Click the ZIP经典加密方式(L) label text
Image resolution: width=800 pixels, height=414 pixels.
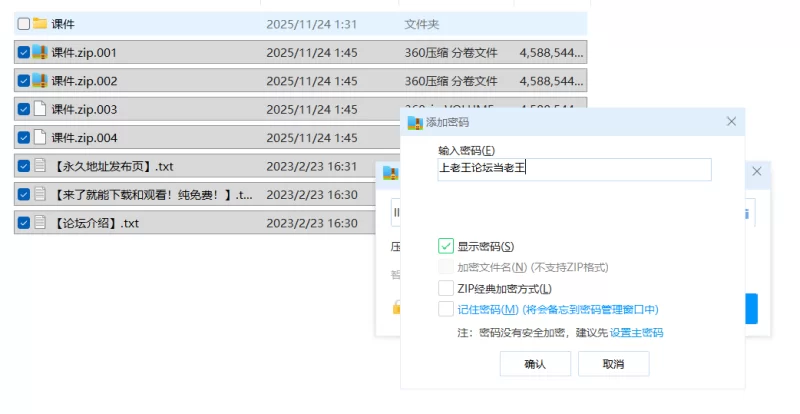click(505, 289)
